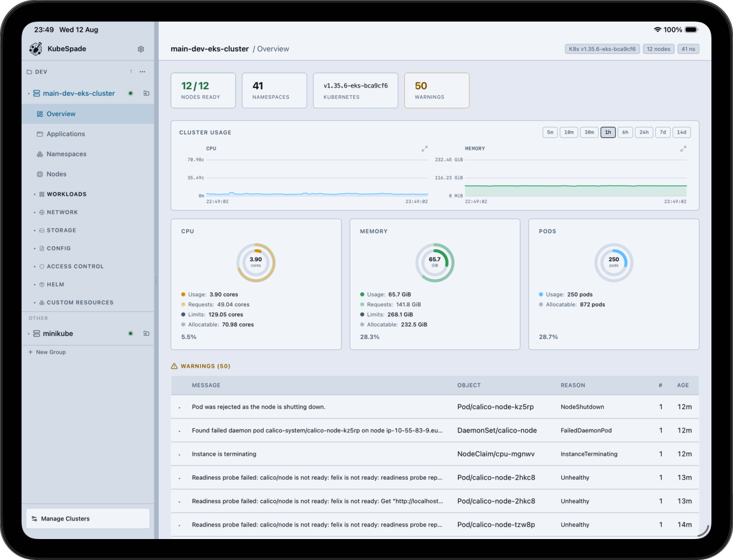Open the Namespaces page
The height and width of the screenshot is (560, 733).
tap(88, 154)
